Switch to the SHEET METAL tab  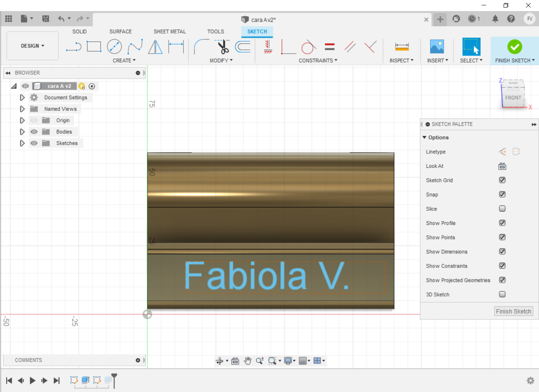[x=170, y=32]
